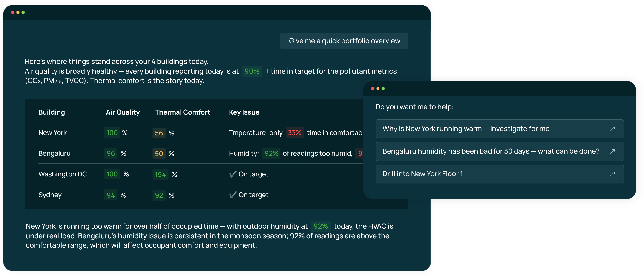Click red close dot of main chat window
Viewport: 644px width, 276px height.
click(x=12, y=12)
